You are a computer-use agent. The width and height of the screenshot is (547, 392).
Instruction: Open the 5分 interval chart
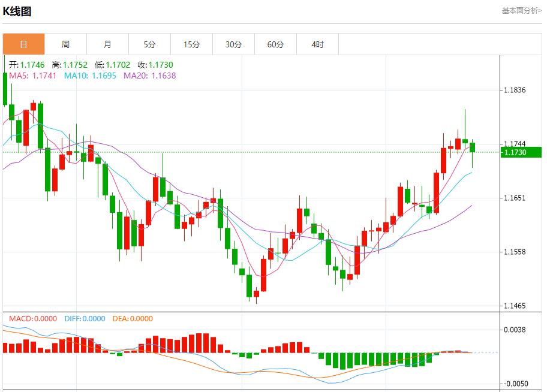click(149, 44)
